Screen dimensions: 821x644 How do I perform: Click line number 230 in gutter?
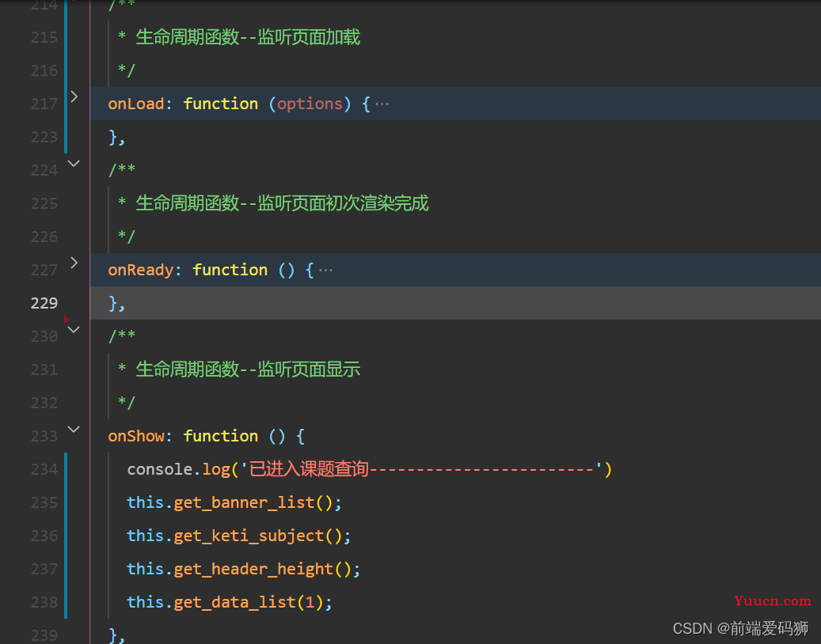pos(44,336)
